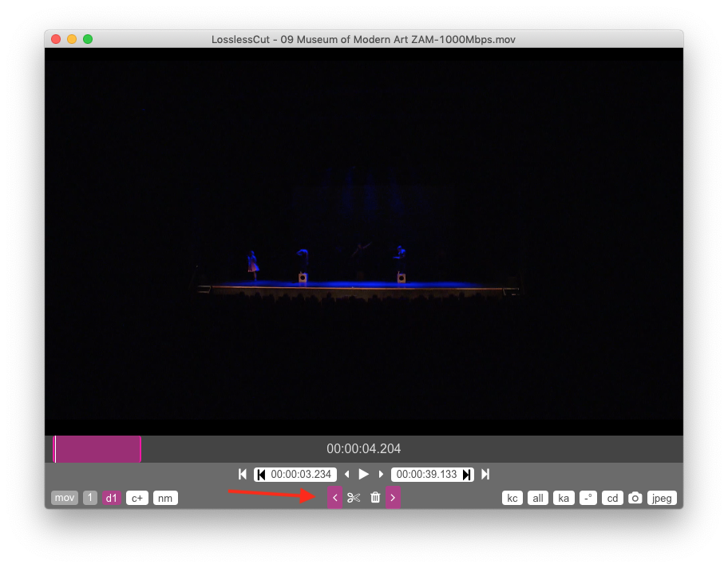Toggle the ka keep audio option

[564, 498]
